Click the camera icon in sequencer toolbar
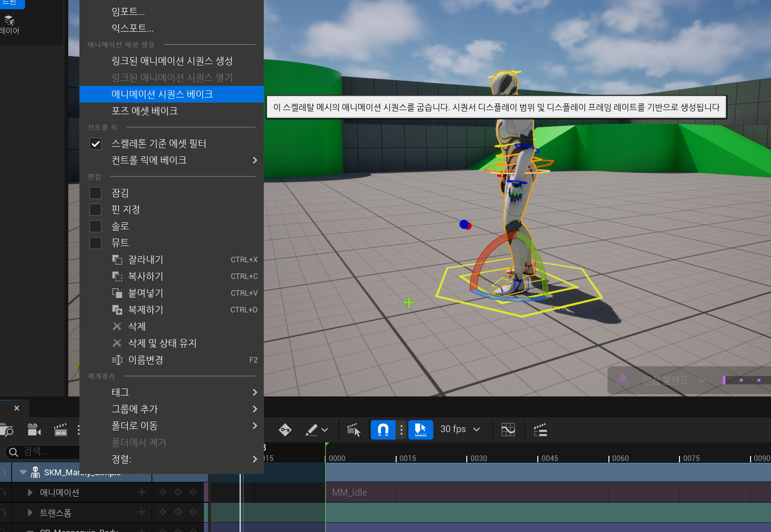 [x=34, y=430]
